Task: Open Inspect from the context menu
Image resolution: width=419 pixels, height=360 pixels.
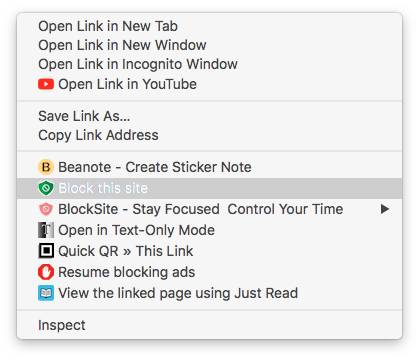Action: click(209, 325)
